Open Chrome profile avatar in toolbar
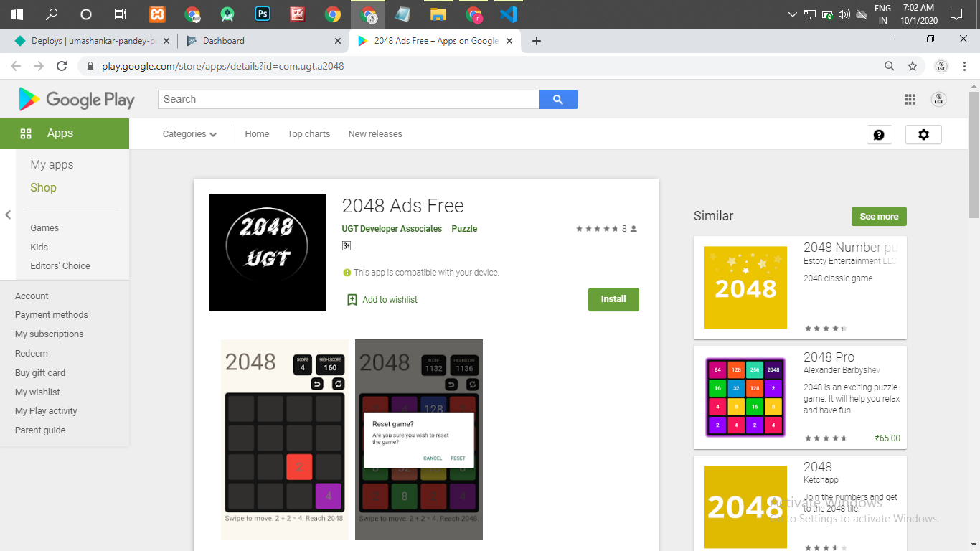 (x=941, y=66)
